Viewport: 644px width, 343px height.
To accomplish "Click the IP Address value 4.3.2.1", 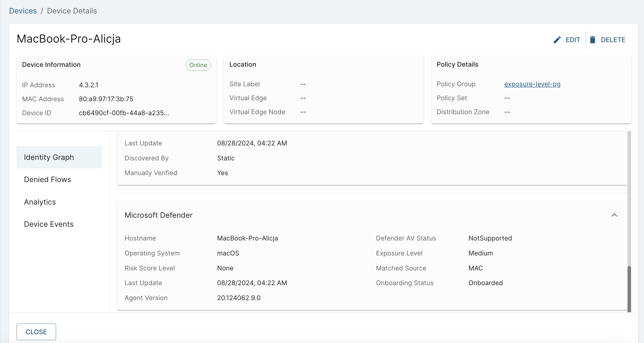I will (89, 85).
